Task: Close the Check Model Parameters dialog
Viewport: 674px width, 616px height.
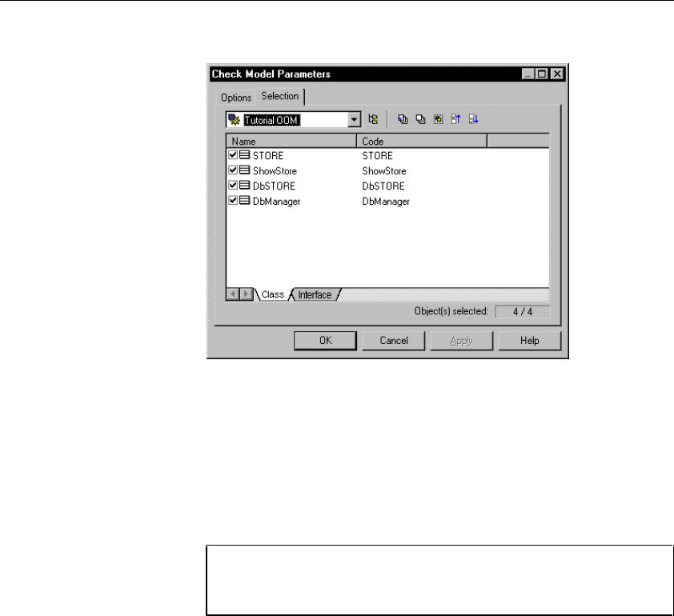Action: point(557,74)
